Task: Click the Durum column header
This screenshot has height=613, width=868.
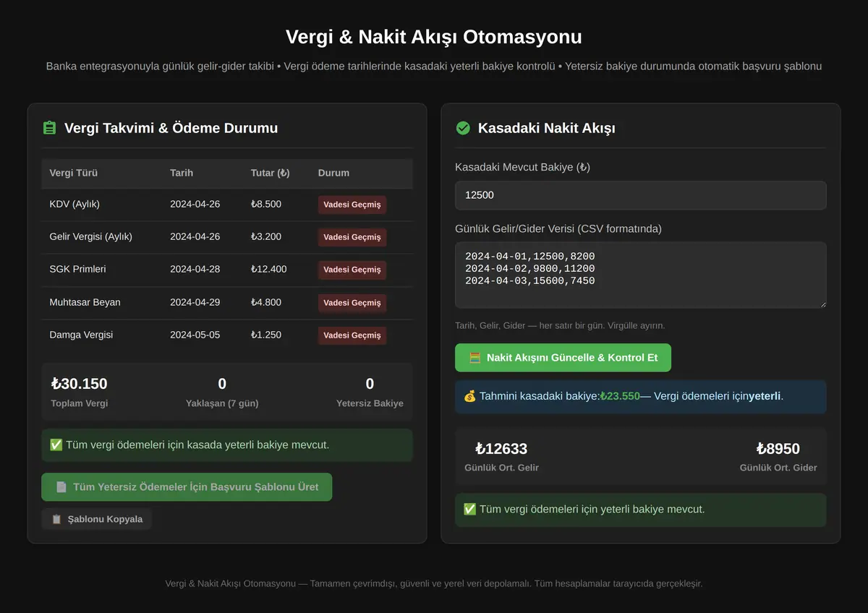Action: click(333, 173)
